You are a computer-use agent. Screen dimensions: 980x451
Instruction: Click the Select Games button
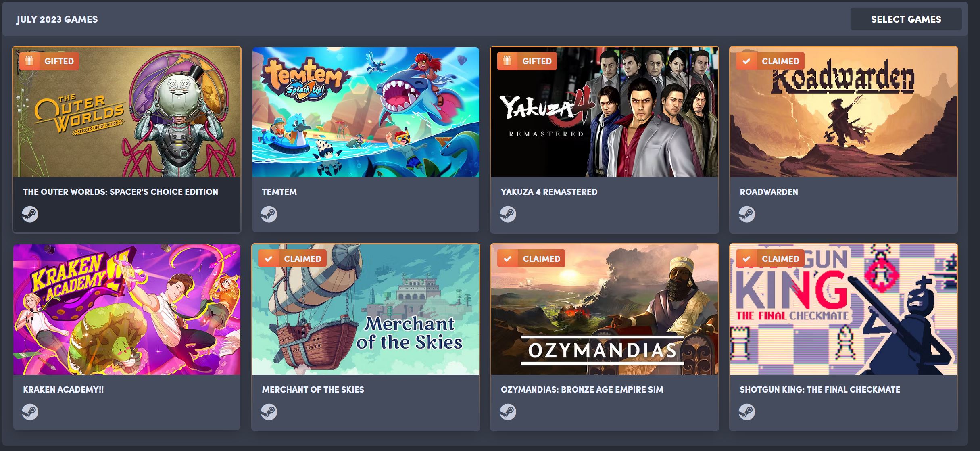(x=906, y=19)
